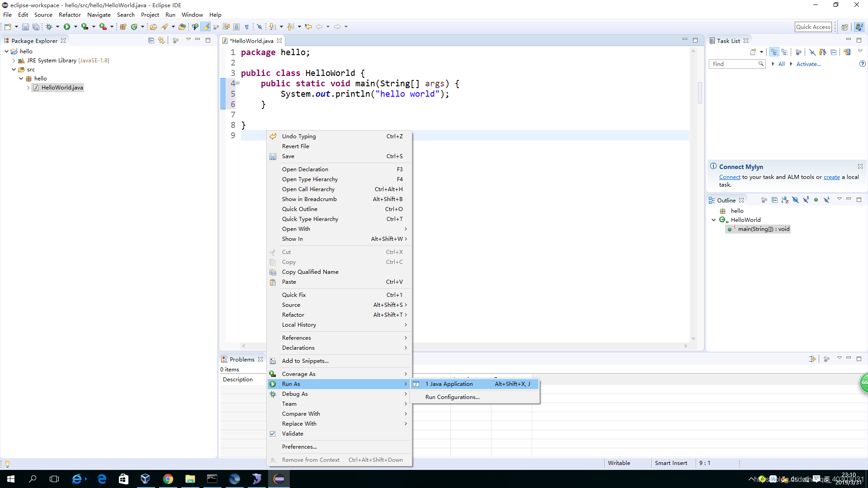Image resolution: width=868 pixels, height=488 pixels.
Task: Click Collapse All icon in Outline toolbar
Action: (x=774, y=200)
